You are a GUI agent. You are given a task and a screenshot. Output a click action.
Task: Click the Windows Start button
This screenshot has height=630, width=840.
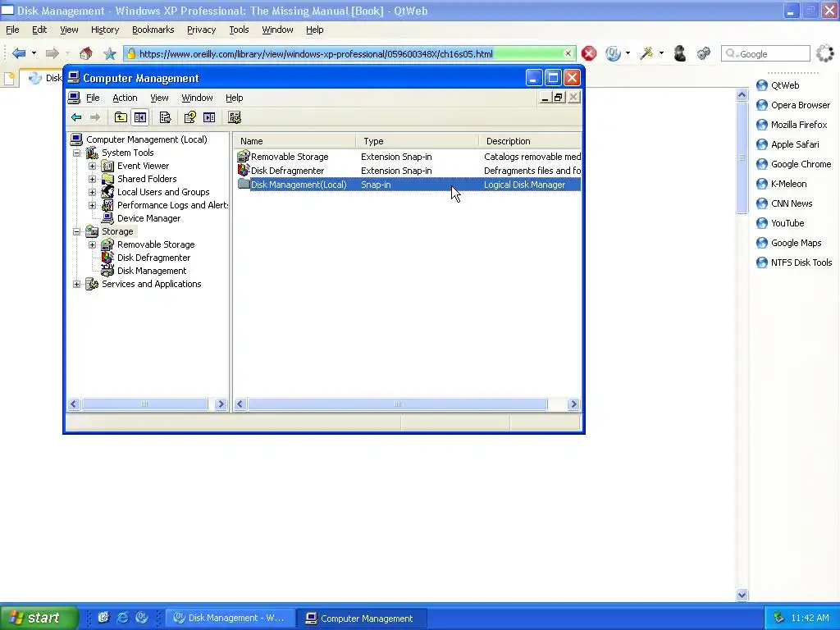[x=39, y=618]
